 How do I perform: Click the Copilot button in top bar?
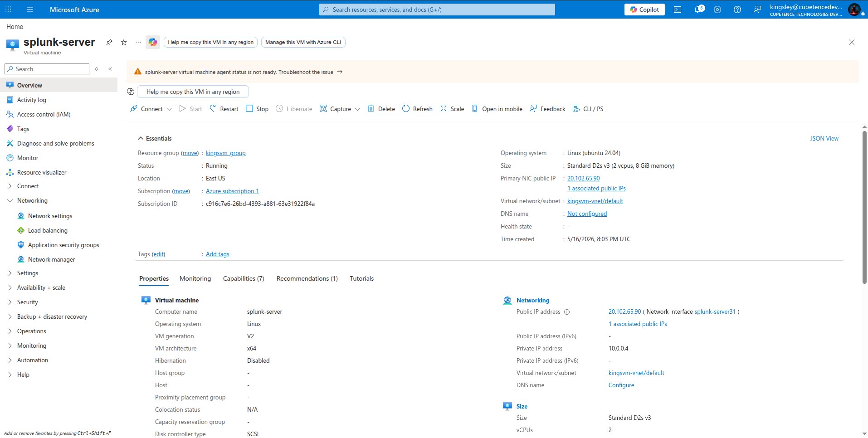644,10
